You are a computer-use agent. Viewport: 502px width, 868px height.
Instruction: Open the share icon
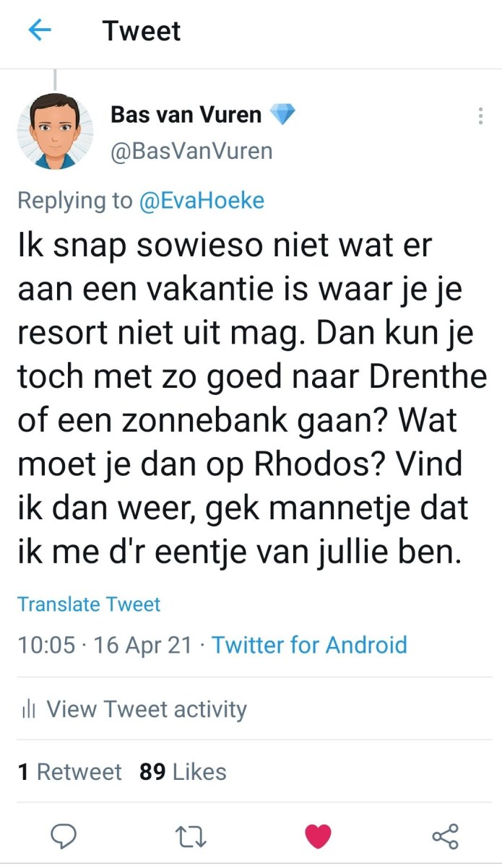(x=445, y=836)
